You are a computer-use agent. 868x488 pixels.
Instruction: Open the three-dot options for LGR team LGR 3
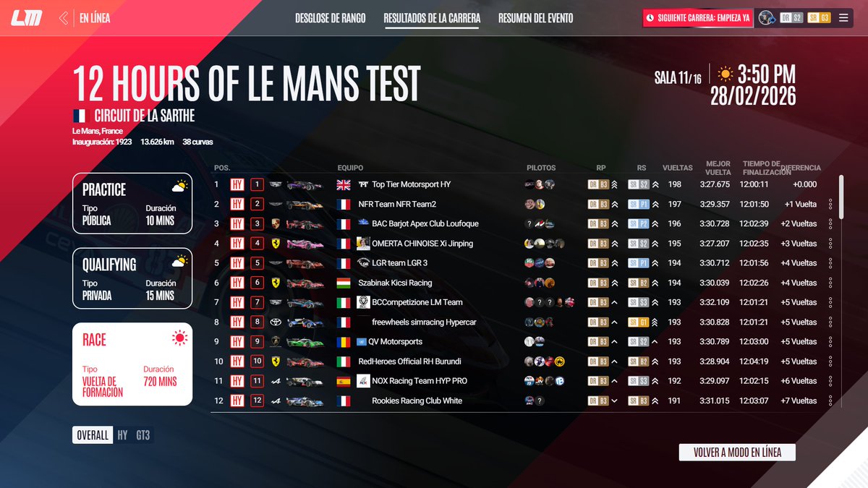tap(830, 263)
